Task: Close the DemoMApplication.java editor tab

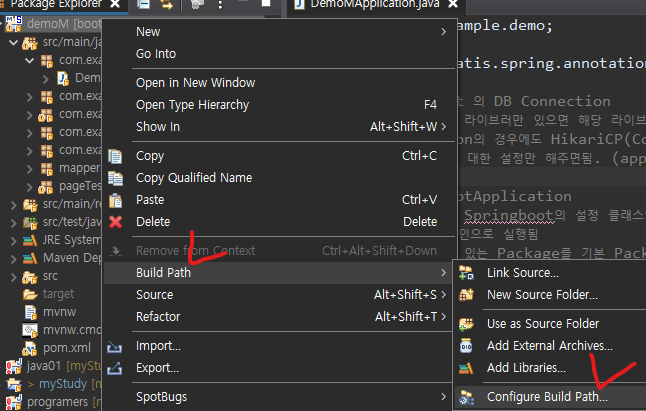Action: pyautogui.click(x=453, y=4)
